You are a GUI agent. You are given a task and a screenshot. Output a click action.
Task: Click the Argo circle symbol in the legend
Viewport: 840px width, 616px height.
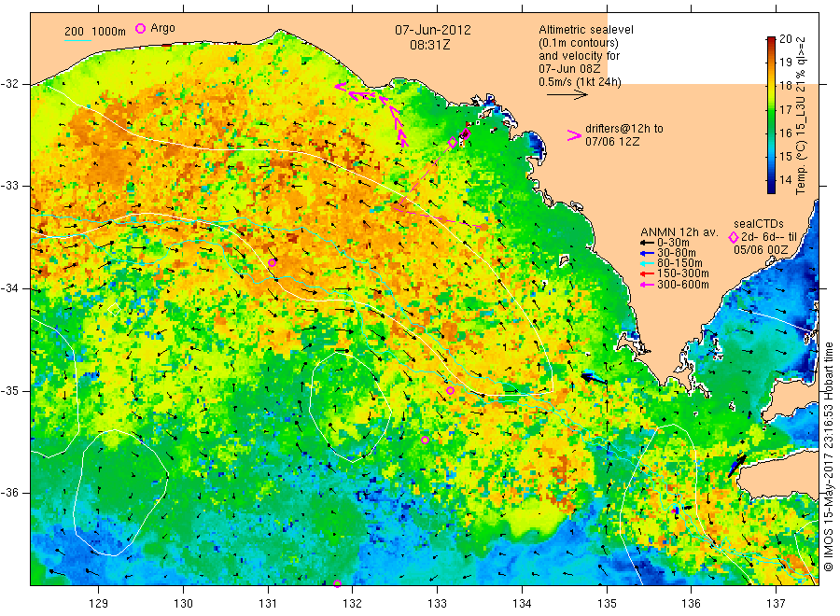click(x=140, y=28)
